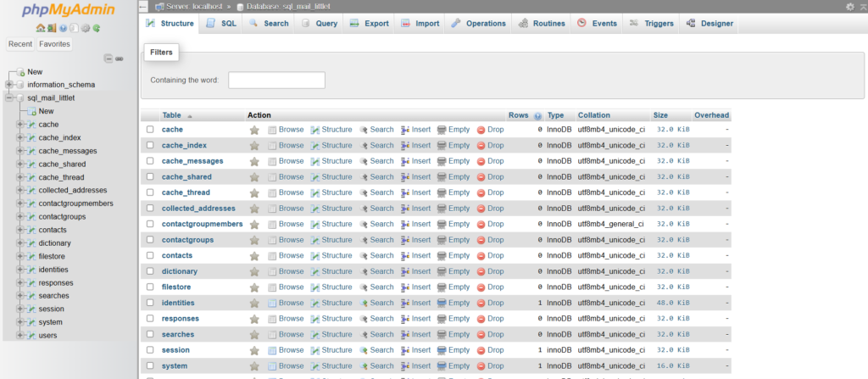868x379 pixels.
Task: Expand identities node in navigation tree
Action: coord(20,270)
